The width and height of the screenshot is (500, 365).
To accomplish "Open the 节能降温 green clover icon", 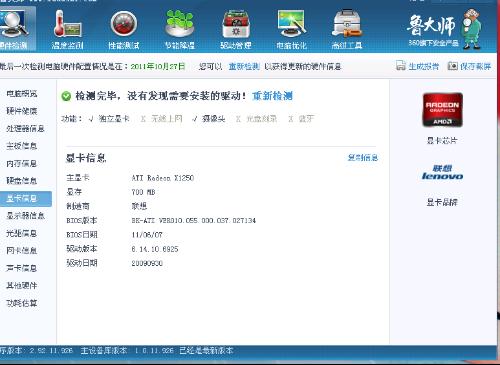I will point(180,23).
